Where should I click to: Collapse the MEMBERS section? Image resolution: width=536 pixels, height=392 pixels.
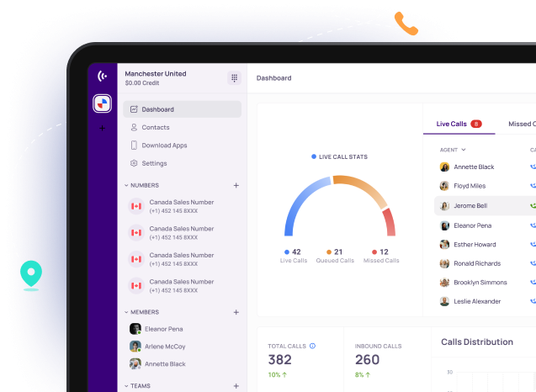point(126,312)
